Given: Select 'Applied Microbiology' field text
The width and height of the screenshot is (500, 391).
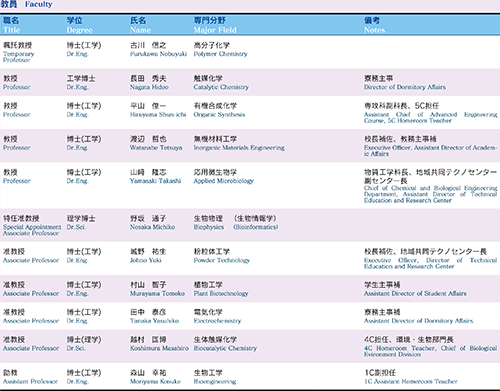Looking at the screenshot, I should 224,181.
